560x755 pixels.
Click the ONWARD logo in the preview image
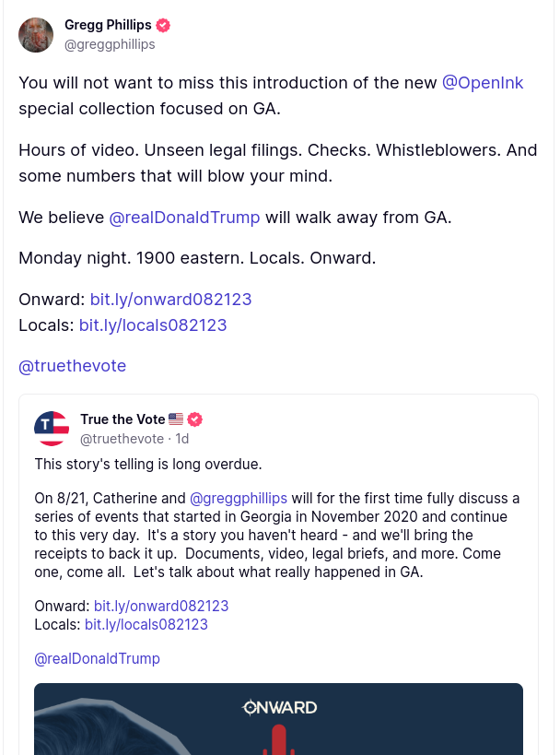[279, 708]
